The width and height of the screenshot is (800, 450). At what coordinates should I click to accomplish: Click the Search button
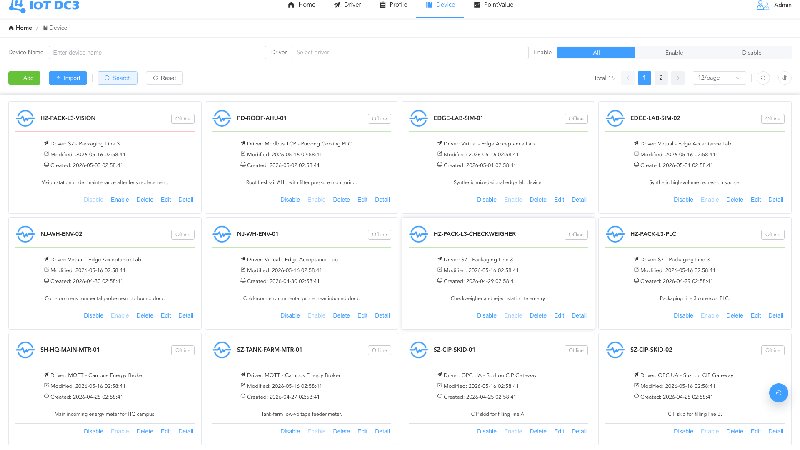coord(118,78)
